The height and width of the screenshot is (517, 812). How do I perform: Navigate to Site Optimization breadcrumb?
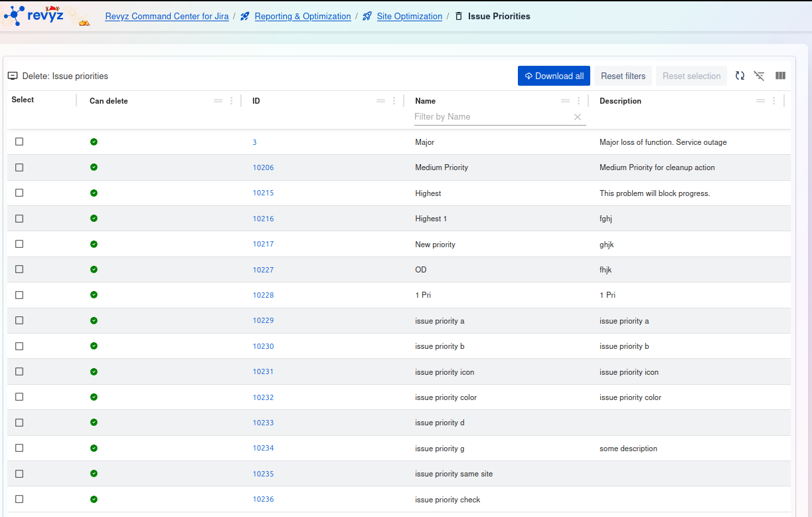click(x=409, y=17)
